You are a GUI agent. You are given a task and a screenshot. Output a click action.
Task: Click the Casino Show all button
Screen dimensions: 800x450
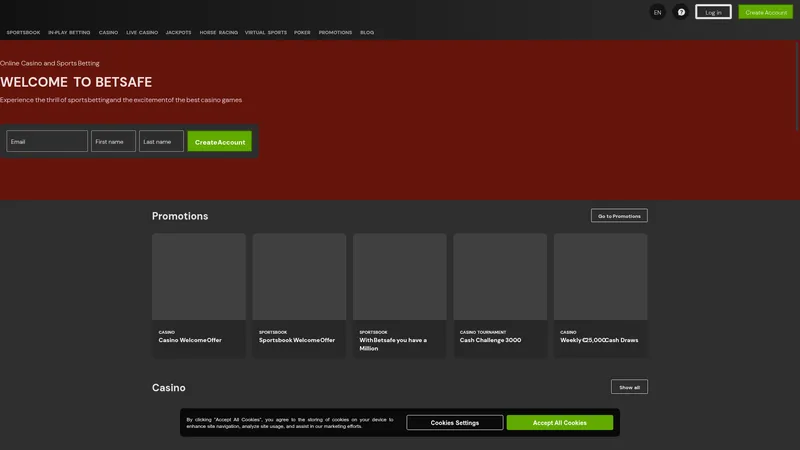(x=629, y=387)
